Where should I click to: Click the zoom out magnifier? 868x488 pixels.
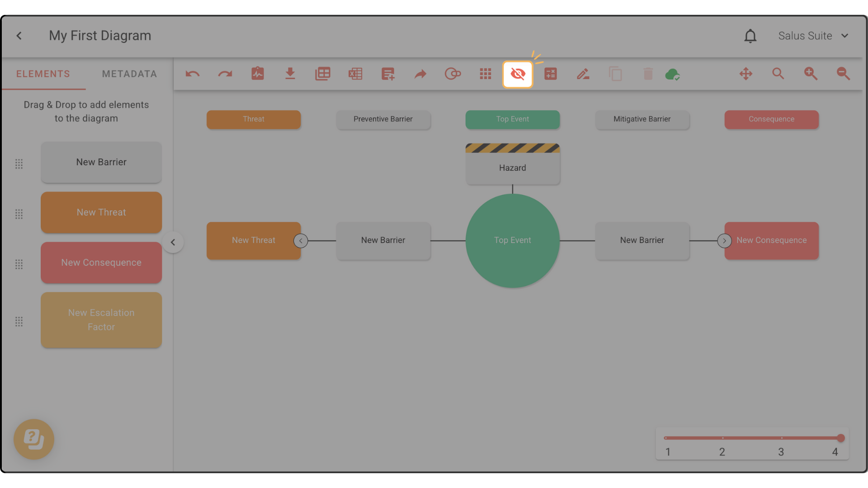843,74
